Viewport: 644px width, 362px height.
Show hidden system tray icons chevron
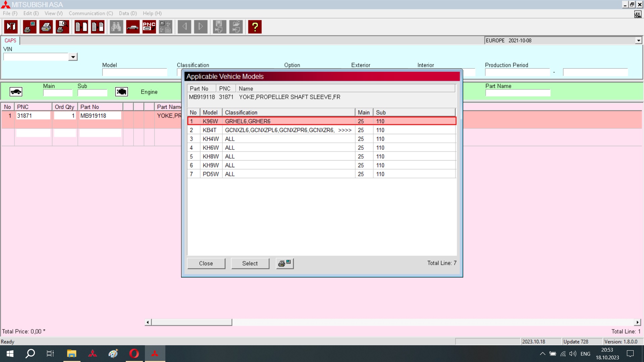point(542,354)
